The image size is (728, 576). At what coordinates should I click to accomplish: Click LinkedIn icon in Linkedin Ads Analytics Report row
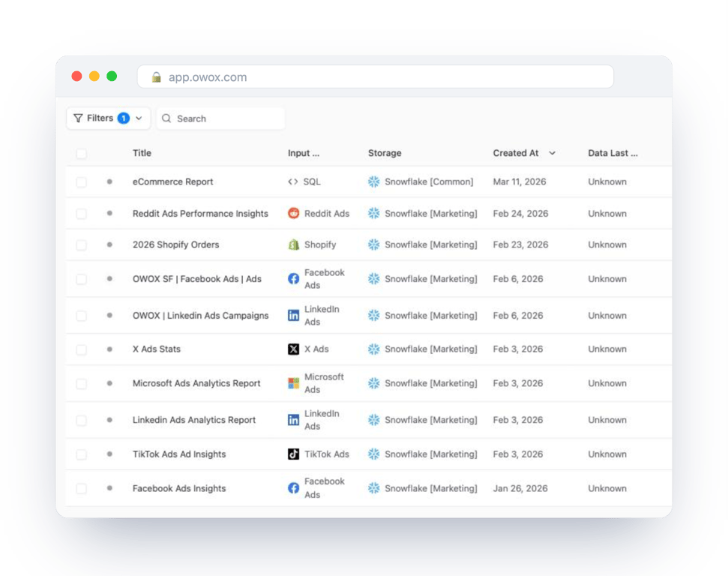click(293, 420)
